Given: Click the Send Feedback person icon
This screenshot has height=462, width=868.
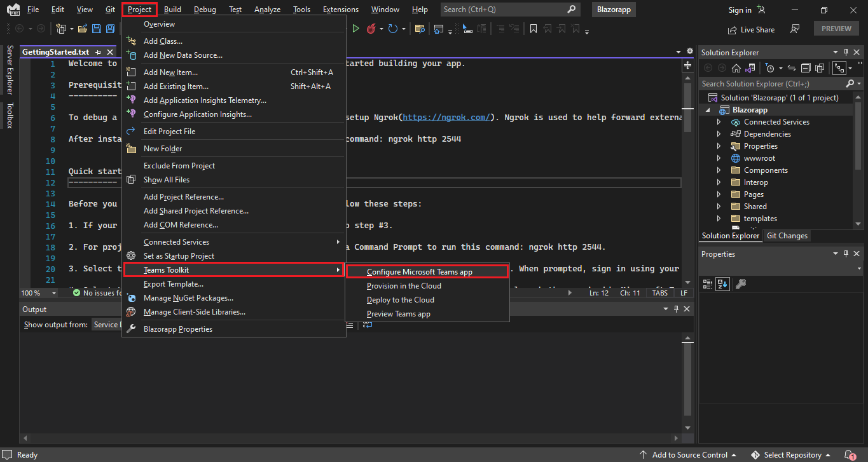Looking at the screenshot, I should 795,29.
